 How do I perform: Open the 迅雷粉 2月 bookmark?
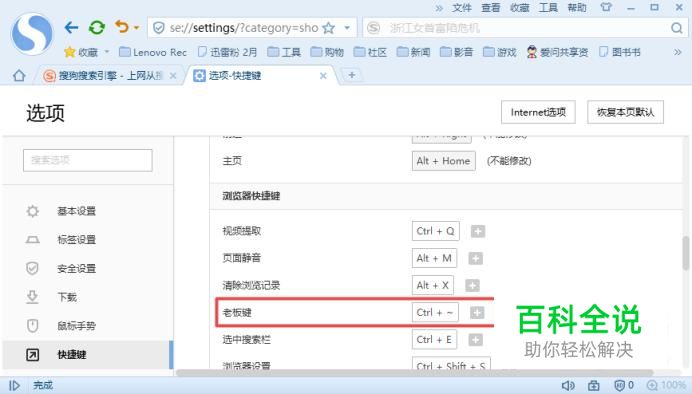pos(227,52)
